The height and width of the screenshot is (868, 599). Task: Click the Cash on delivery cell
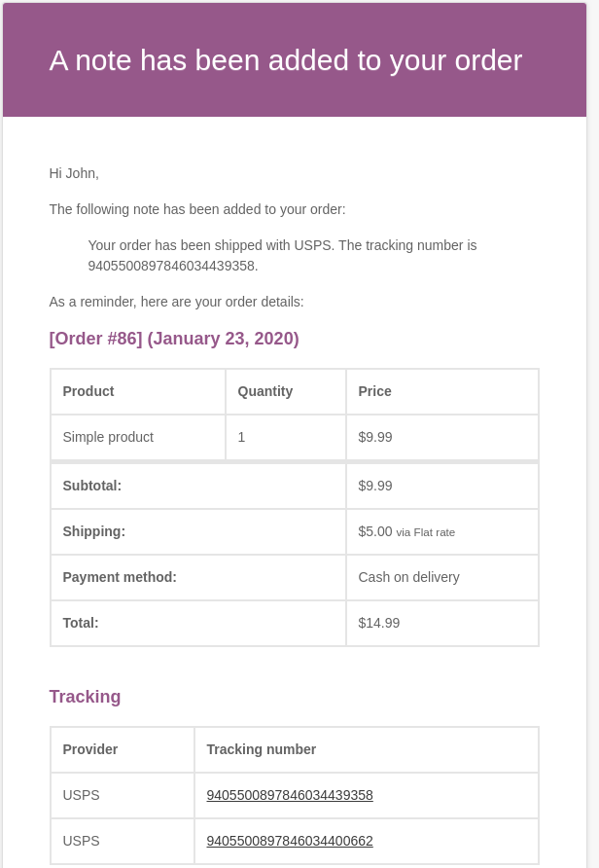click(x=442, y=577)
